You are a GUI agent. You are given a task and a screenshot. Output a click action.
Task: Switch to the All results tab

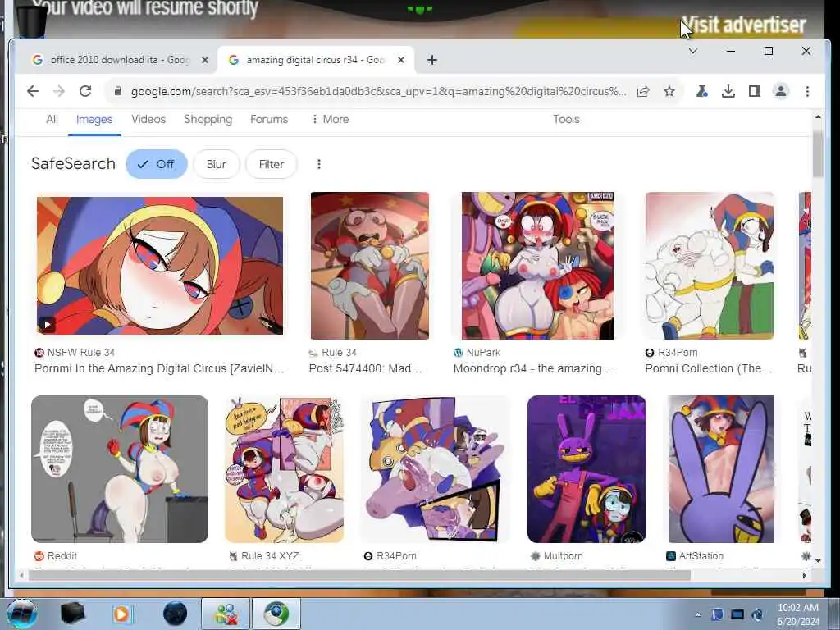(52, 119)
